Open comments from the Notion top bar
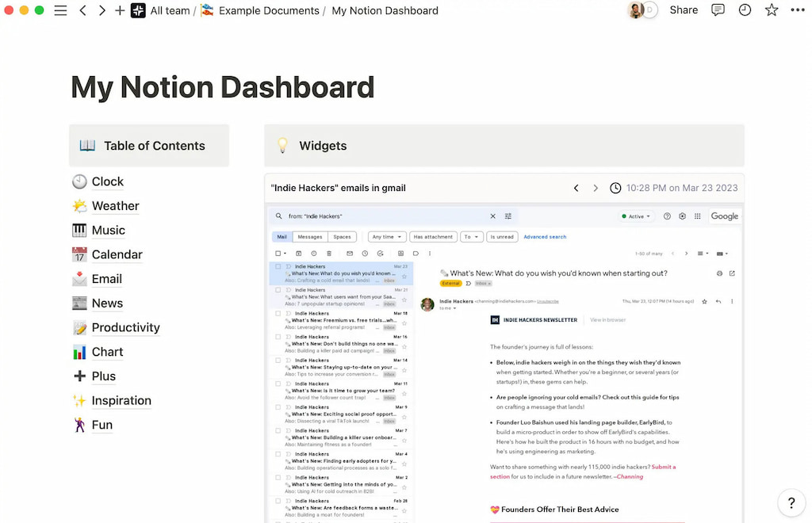 (718, 10)
